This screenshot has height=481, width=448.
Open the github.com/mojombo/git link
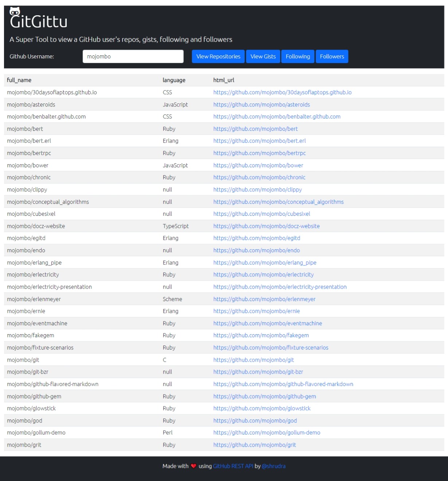tap(254, 360)
